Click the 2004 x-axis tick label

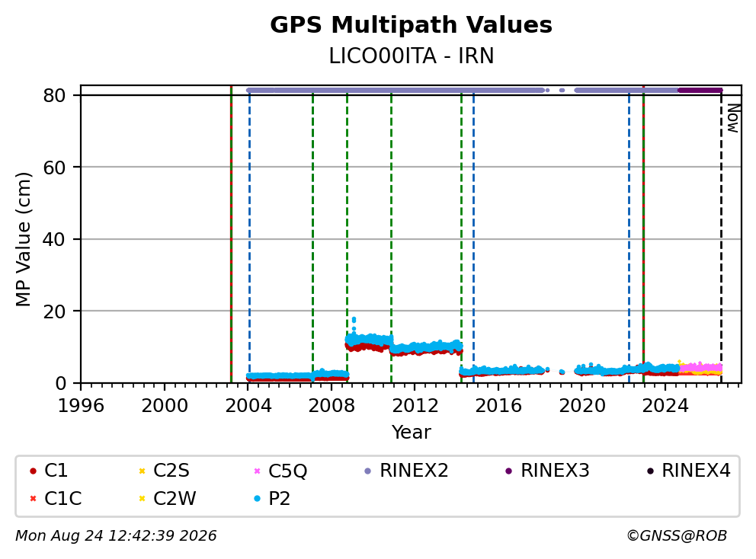(x=248, y=406)
